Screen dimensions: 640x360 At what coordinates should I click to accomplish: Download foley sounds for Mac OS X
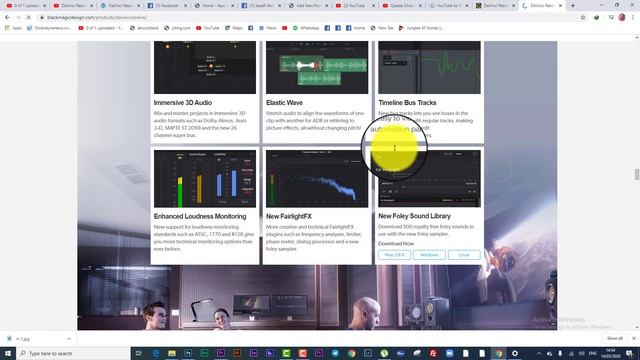[394, 255]
